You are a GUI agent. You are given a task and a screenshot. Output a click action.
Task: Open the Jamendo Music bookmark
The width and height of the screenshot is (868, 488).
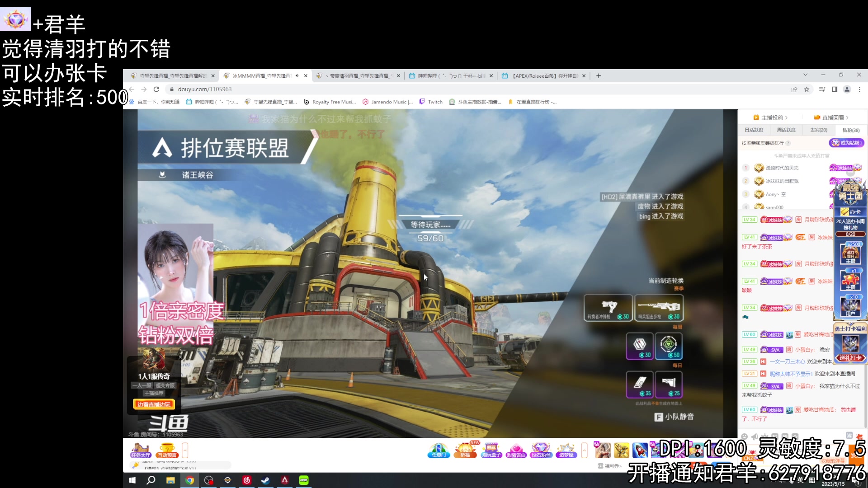click(x=388, y=102)
